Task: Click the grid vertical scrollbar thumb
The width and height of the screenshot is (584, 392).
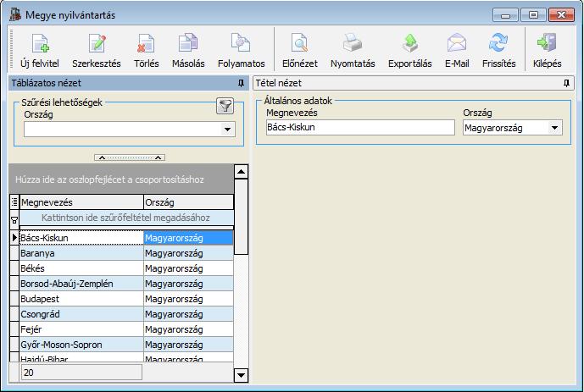Action: pyautogui.click(x=241, y=217)
